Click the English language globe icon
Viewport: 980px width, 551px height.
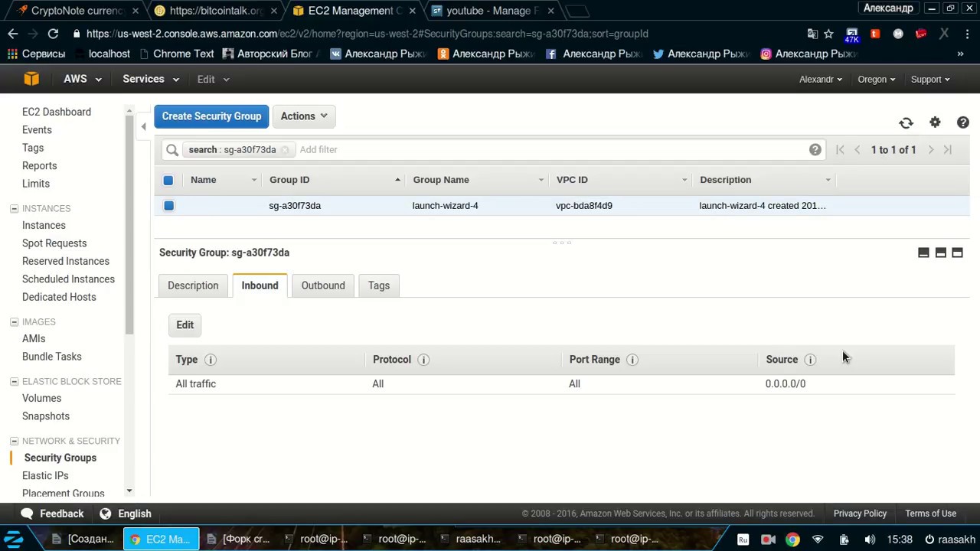click(x=106, y=514)
